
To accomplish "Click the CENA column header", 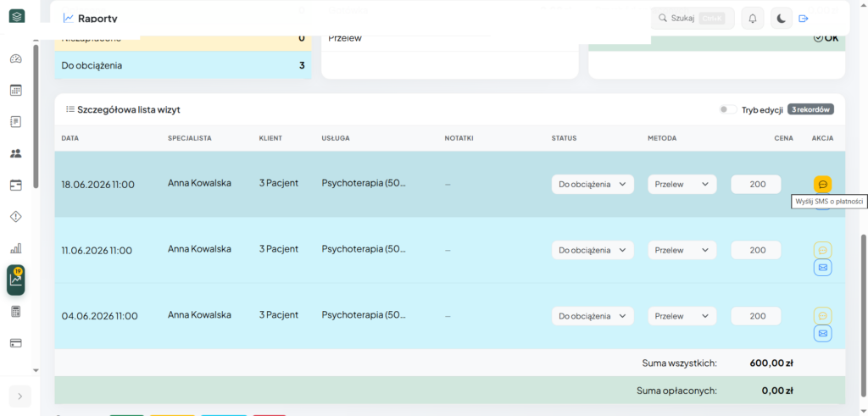I will click(x=783, y=138).
